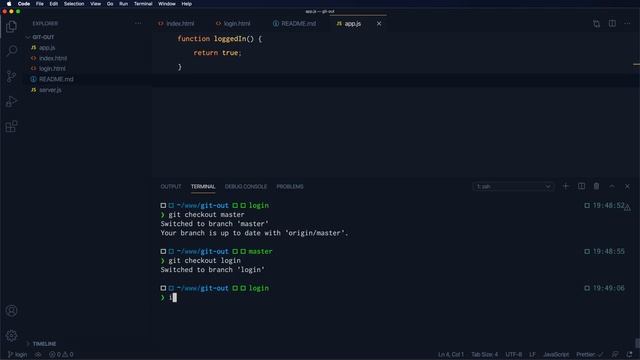Open the Help menu

(187, 4)
